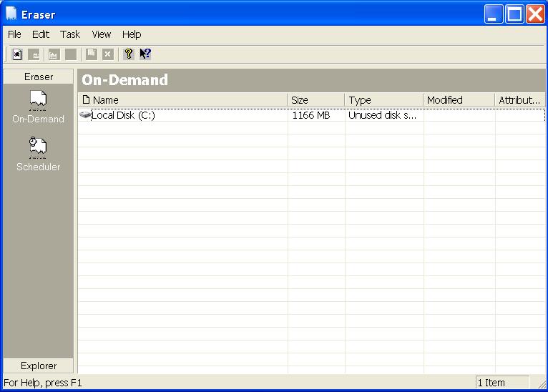Open the Edit menu
Screen dimensions: 548x392
[41, 34]
